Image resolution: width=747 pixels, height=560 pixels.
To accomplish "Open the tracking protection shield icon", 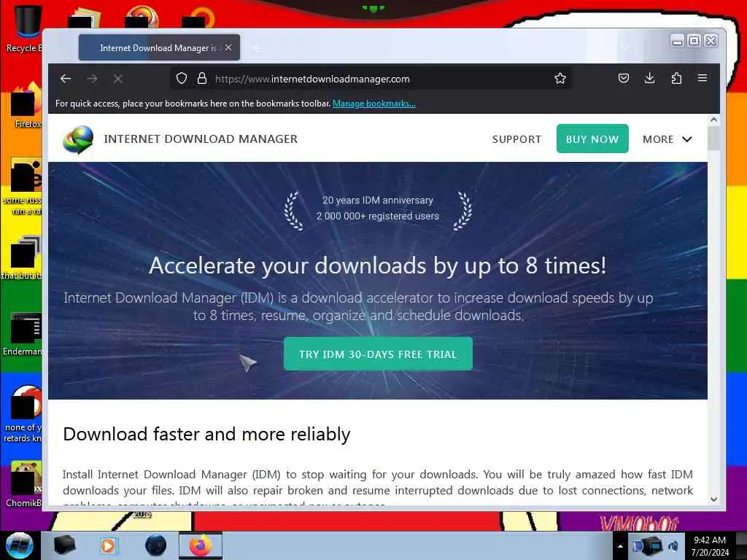I will (x=182, y=79).
